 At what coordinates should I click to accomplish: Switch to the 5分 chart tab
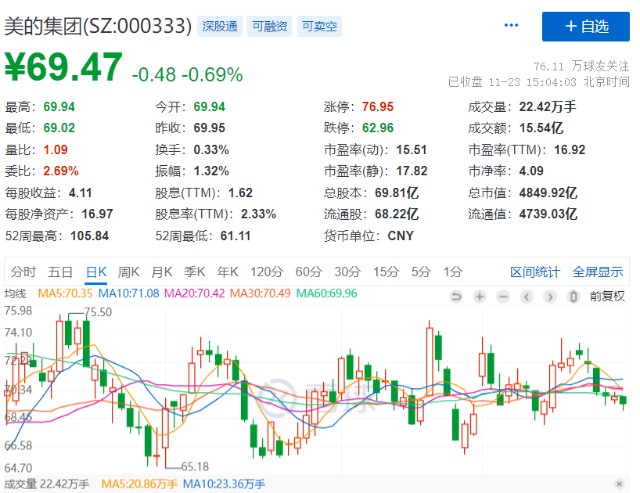[421, 272]
